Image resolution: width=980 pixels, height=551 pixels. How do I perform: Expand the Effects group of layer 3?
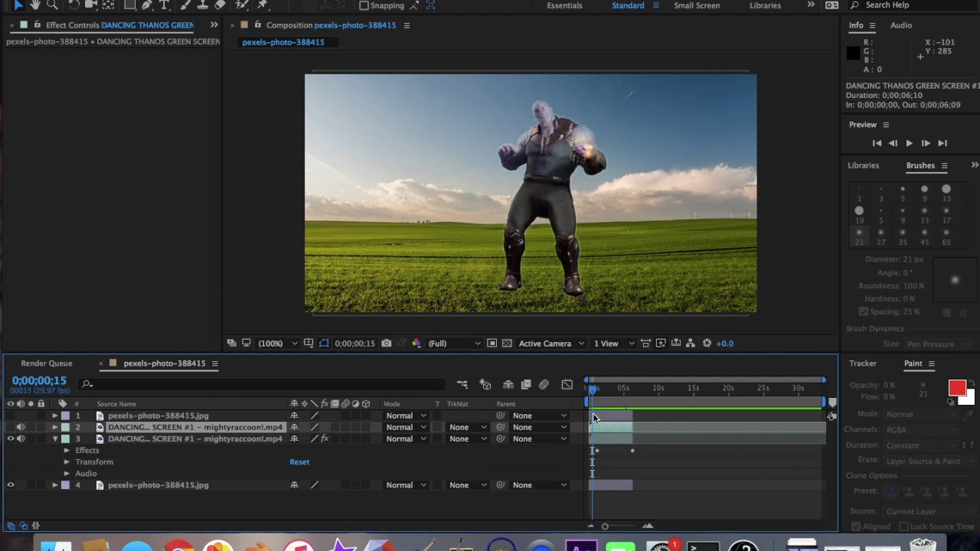coord(67,450)
